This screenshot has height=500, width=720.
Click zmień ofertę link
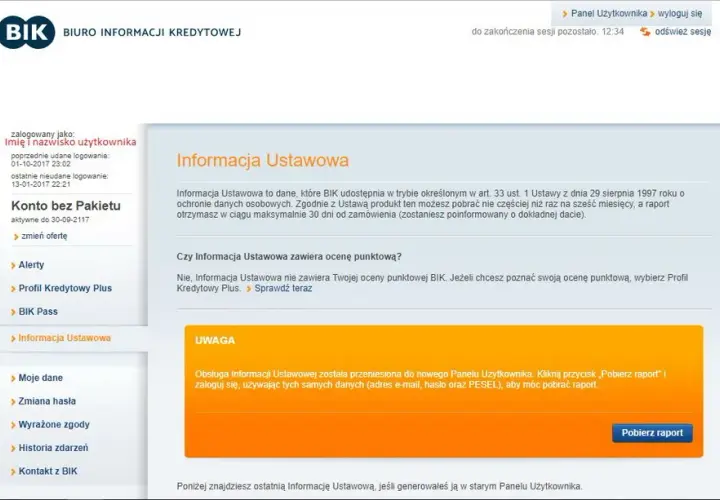[x=44, y=236]
